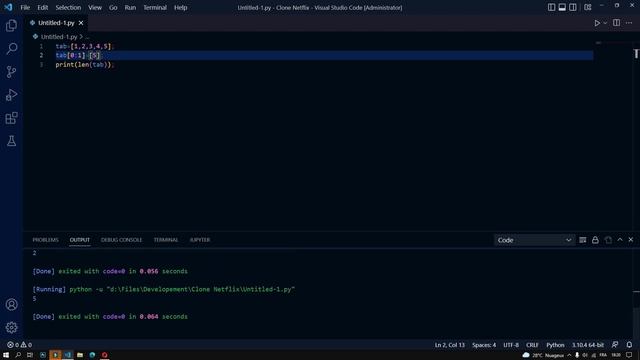Click line number 2 in gutter
The height and width of the screenshot is (360, 640).
coord(41,56)
